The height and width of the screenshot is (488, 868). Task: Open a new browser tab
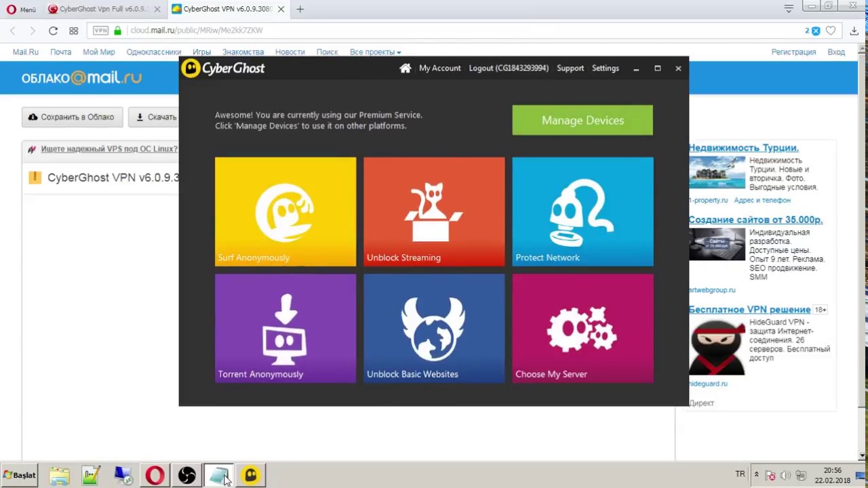300,9
